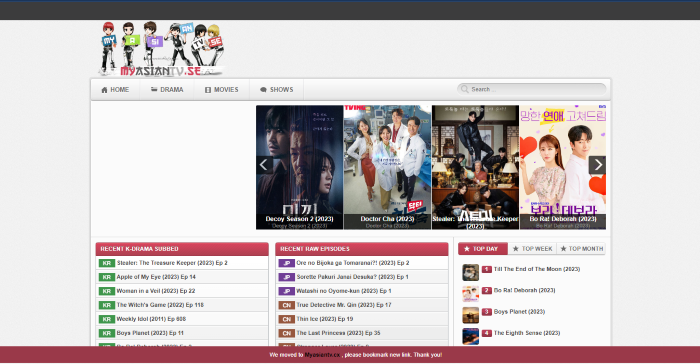Click the magnifier icon in the search box
This screenshot has width=700, height=364.
point(465,89)
